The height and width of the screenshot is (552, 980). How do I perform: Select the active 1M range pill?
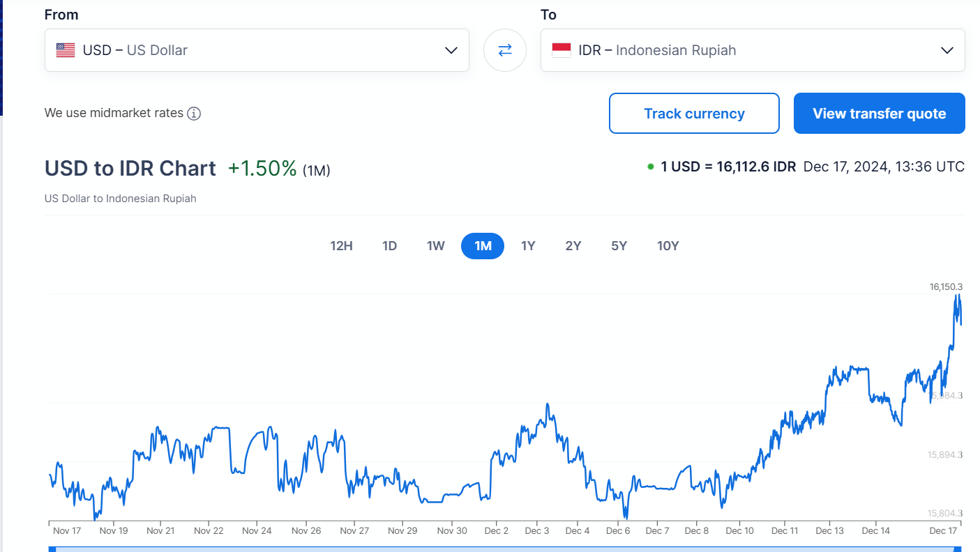(483, 246)
